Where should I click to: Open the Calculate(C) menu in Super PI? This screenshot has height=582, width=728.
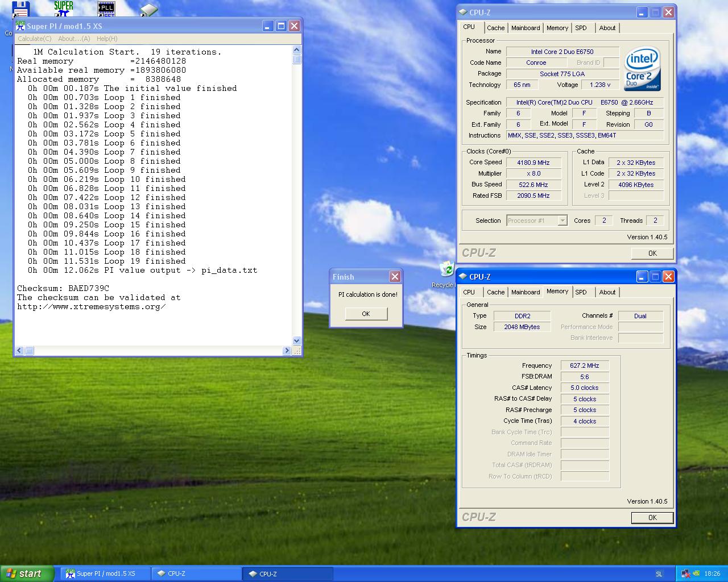(x=35, y=39)
